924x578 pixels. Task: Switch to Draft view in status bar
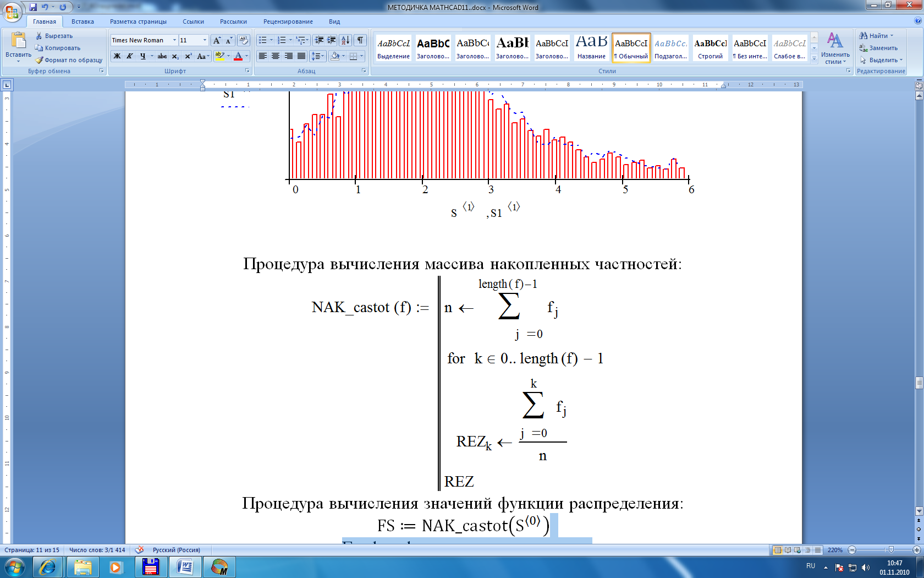(817, 550)
